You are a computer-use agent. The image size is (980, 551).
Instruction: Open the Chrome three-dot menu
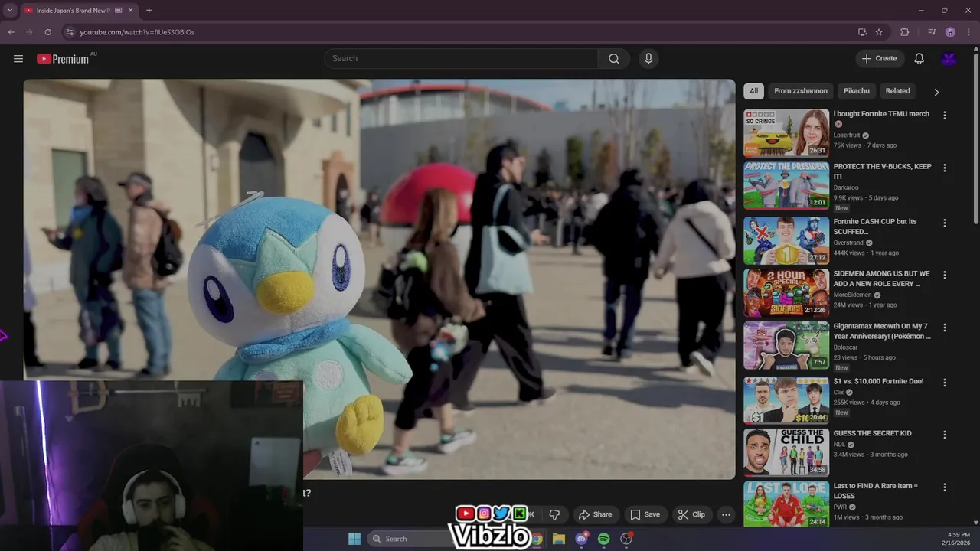point(969,32)
